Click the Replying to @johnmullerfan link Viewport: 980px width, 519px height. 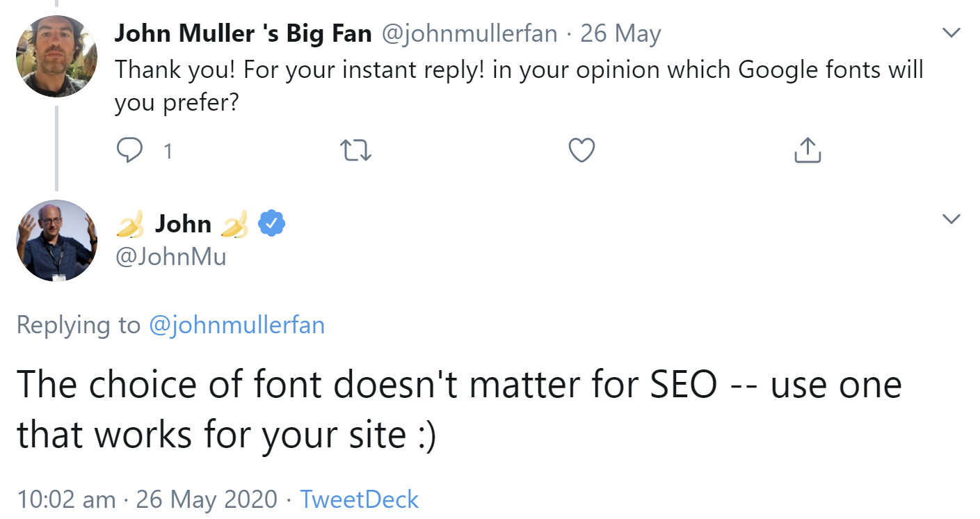[237, 325]
